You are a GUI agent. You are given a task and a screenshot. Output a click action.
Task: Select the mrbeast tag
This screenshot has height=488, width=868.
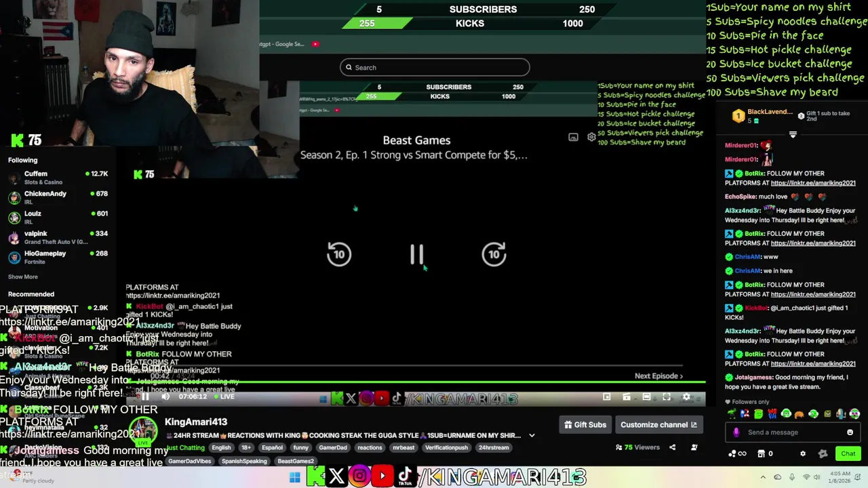click(x=403, y=447)
